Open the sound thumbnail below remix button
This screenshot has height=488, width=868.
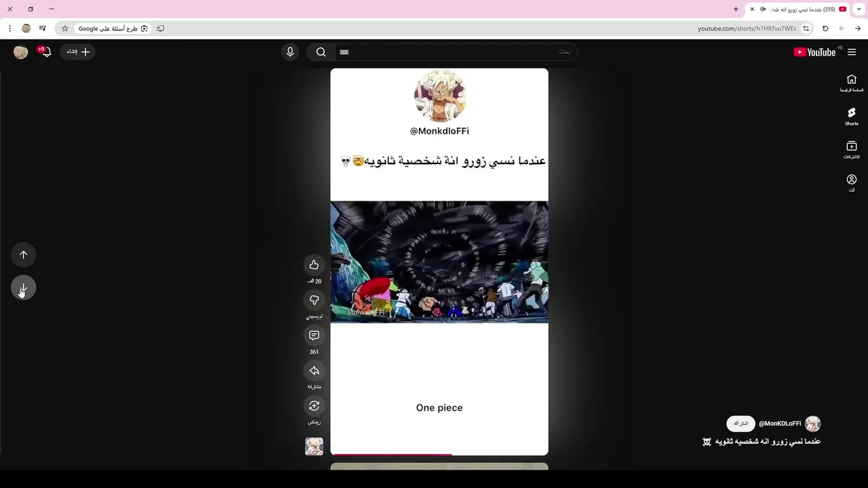pos(314,446)
